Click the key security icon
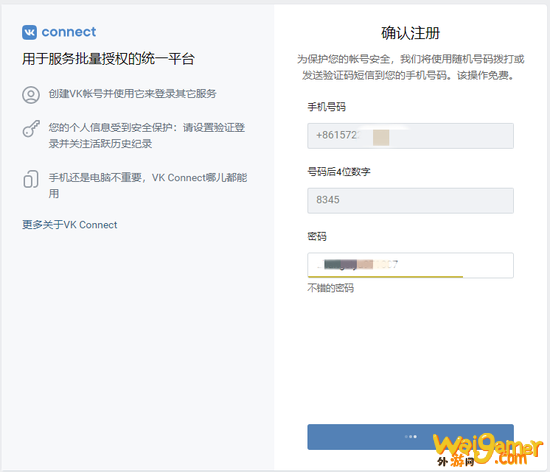550x472 pixels. pyautogui.click(x=31, y=128)
